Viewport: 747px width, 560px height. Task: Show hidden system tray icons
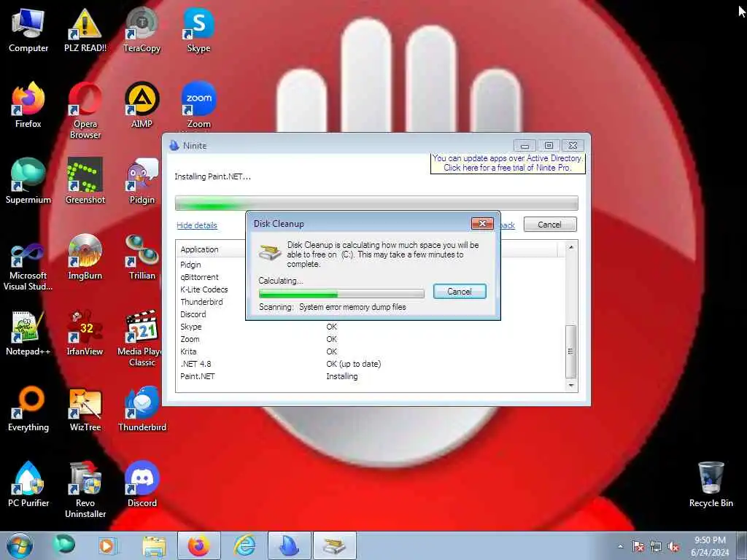tap(620, 546)
